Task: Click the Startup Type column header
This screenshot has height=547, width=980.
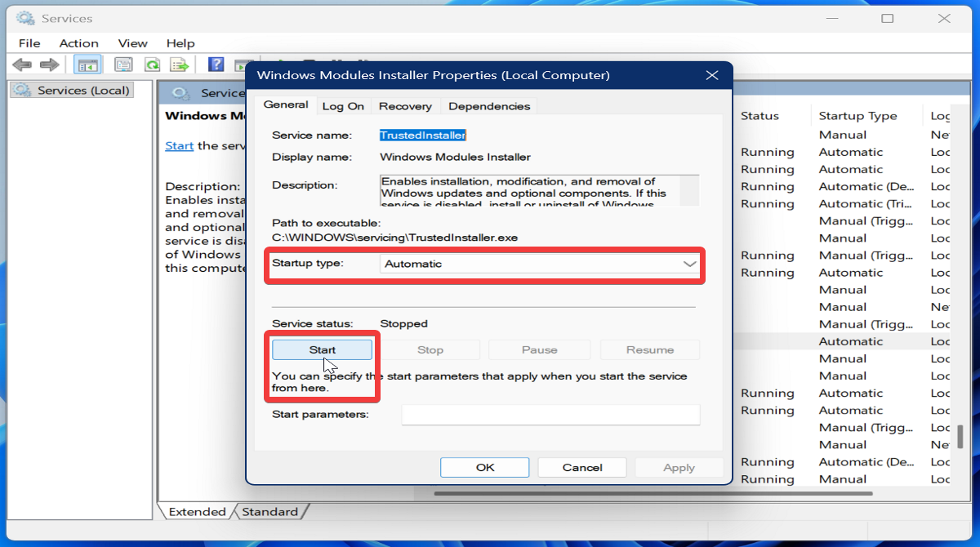Action: coord(857,116)
